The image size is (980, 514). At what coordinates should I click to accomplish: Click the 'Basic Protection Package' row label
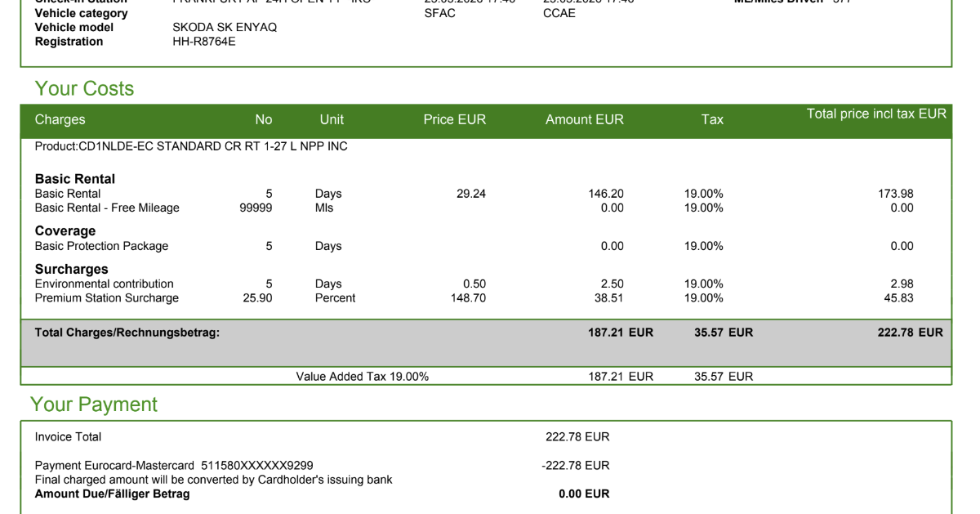[x=101, y=246]
